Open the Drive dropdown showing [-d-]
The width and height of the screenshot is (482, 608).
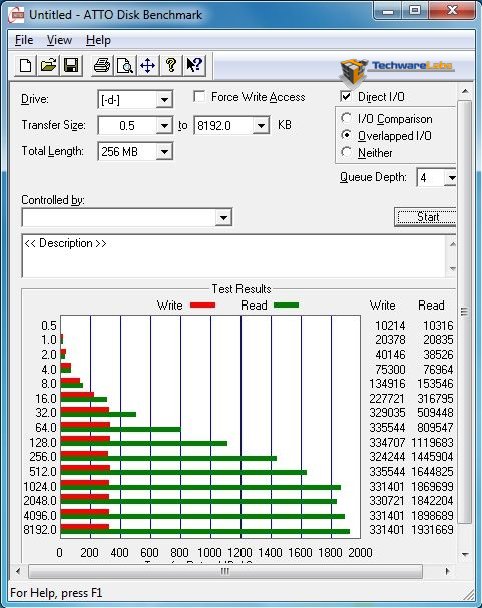[164, 100]
